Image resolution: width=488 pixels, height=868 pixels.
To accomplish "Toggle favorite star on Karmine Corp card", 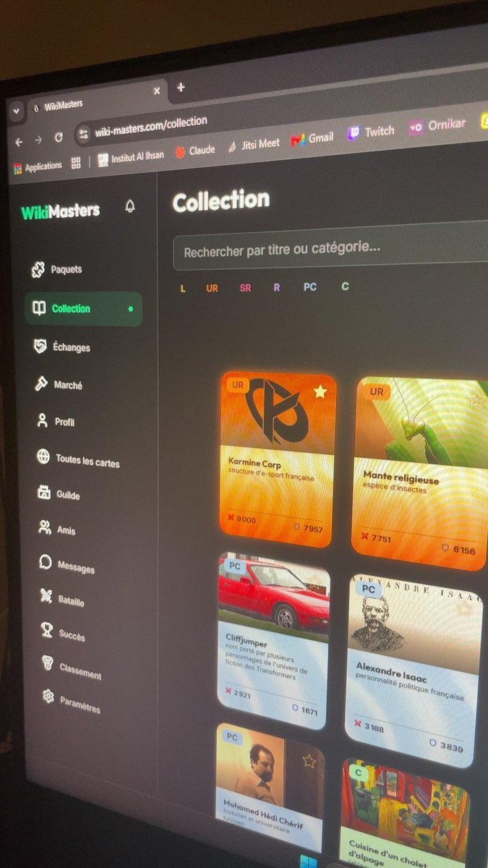I will pos(320,391).
